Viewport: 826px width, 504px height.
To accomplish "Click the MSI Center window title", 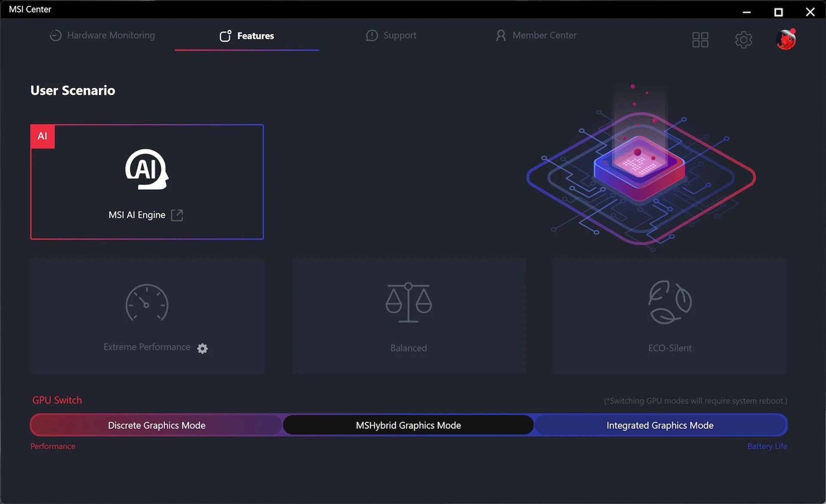I will point(30,9).
